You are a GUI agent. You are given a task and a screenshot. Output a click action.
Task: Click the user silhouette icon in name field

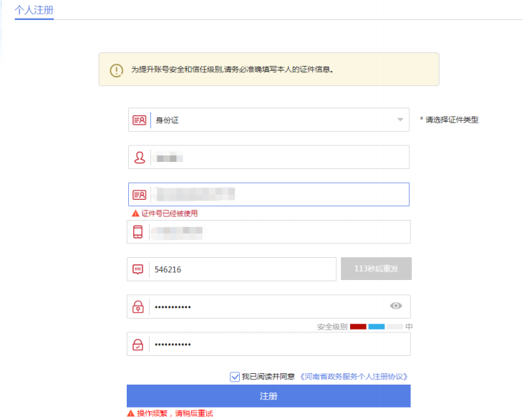(139, 158)
